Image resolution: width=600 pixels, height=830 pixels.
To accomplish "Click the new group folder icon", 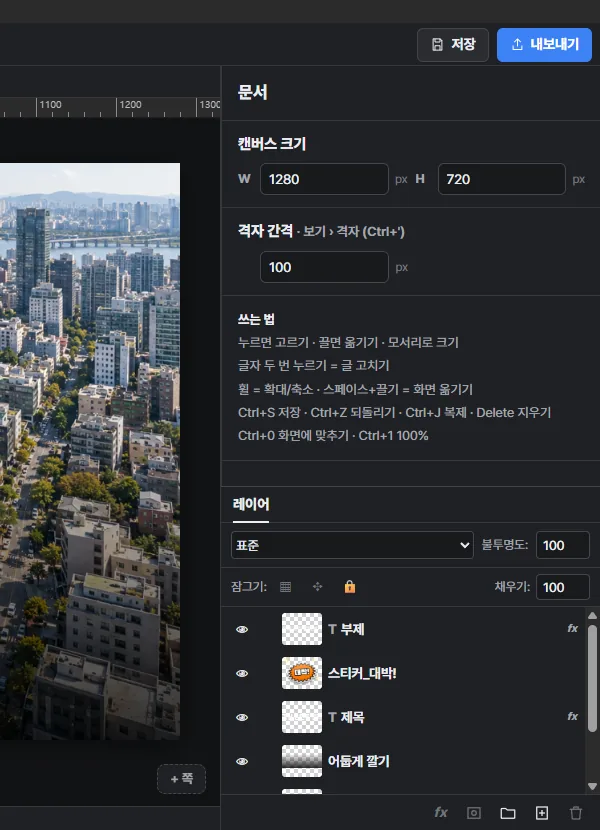I will point(508,813).
